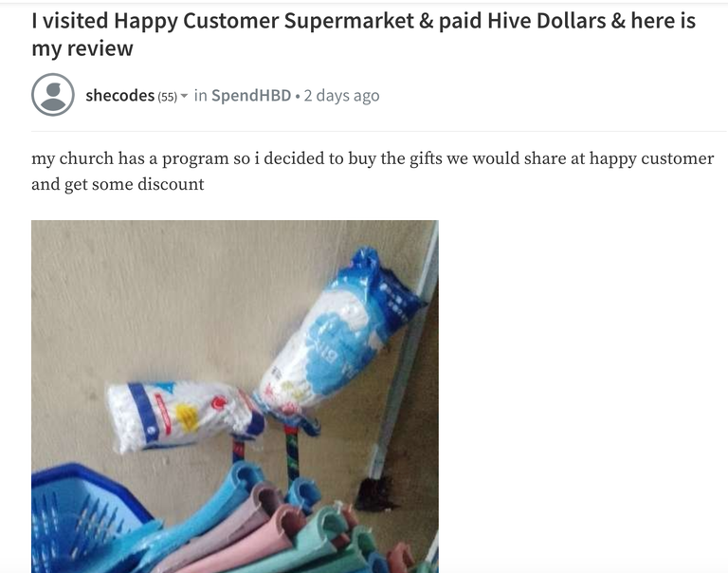This screenshot has height=573, width=728.
Task: Click the dark broom head in the photo
Action: 376,495
